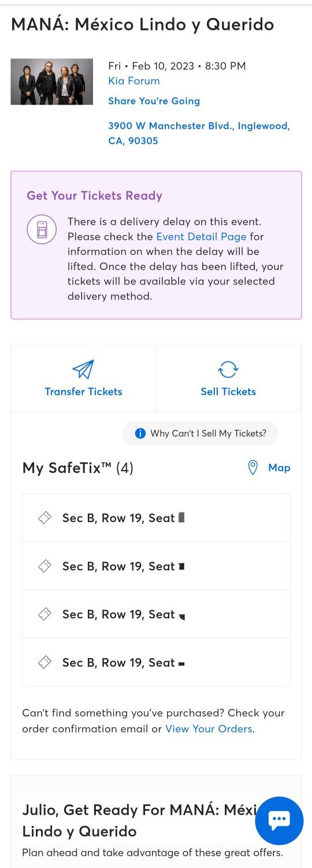Open the blue chat support bubble
Screen dimensions: 312x868
[279, 820]
